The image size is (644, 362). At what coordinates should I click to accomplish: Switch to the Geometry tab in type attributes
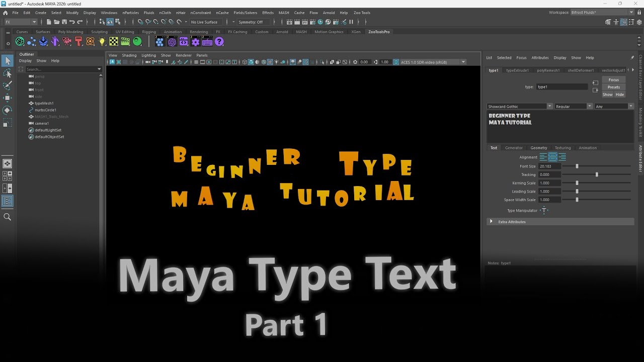click(538, 148)
